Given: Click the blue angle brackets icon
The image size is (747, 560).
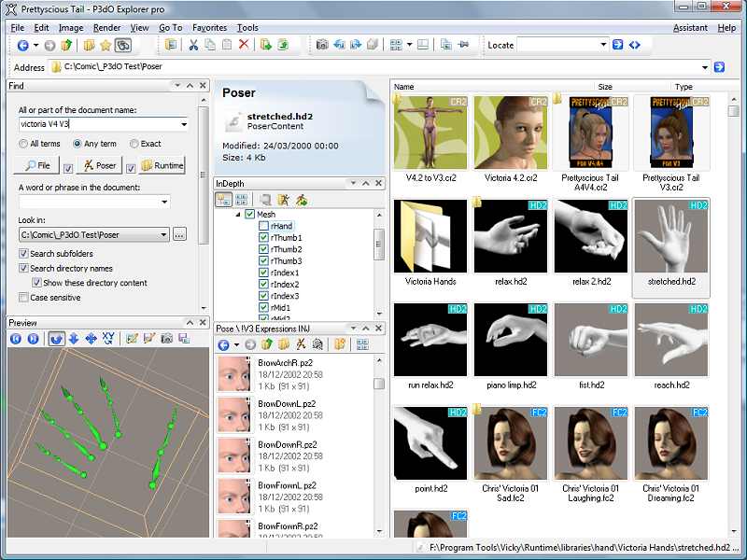Looking at the screenshot, I should [x=635, y=45].
